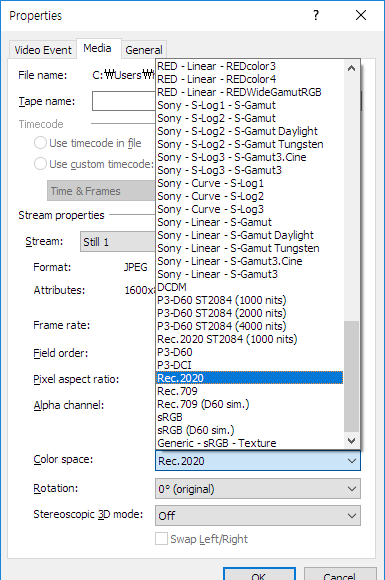Choose Sony - Curve - S-Log3
The image size is (385, 580).
click(x=250, y=209)
